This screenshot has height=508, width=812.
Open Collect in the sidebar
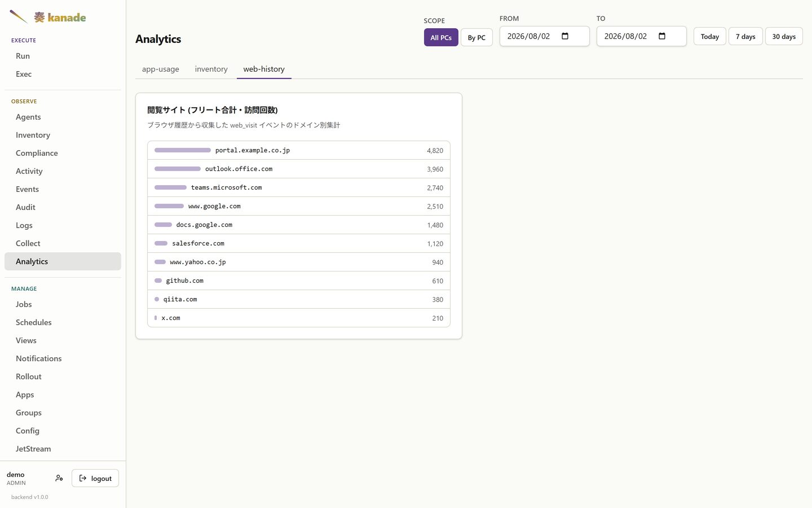[63, 243]
